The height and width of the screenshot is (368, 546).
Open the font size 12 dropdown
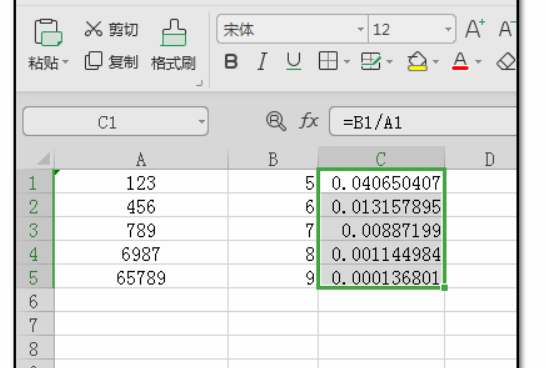coord(448,30)
